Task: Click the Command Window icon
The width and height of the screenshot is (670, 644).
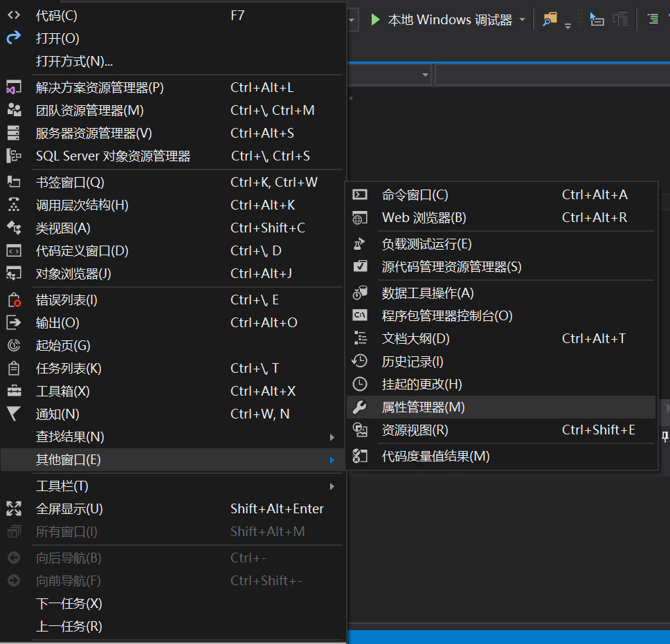Action: [x=360, y=195]
